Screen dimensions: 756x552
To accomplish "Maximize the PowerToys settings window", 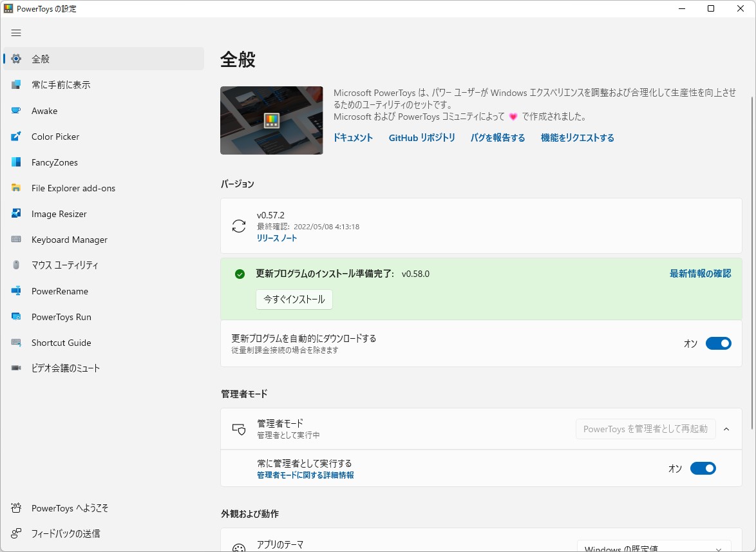I will (x=711, y=8).
